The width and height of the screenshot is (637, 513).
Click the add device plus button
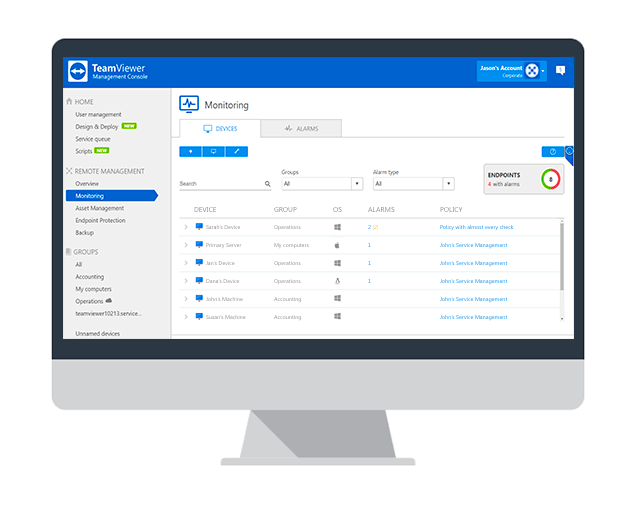(190, 152)
